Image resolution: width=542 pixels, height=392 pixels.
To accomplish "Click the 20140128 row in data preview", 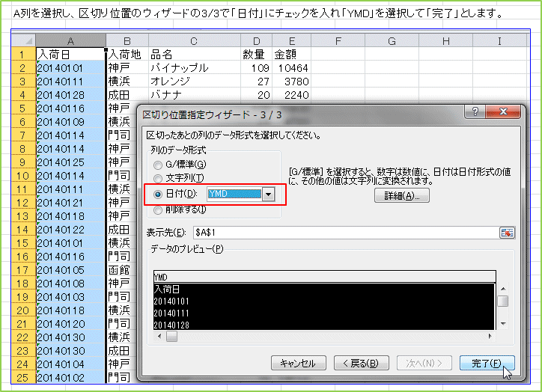I will tap(324, 325).
